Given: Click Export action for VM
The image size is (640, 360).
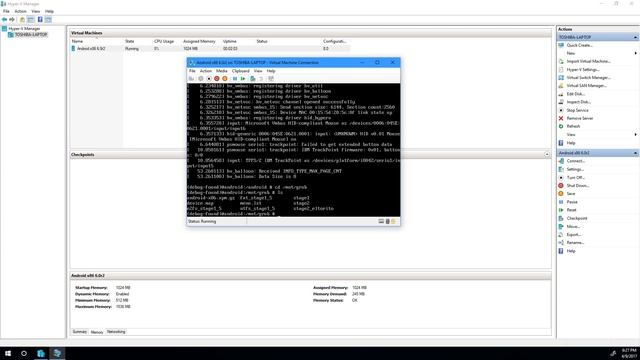Looking at the screenshot, I should (x=573, y=235).
